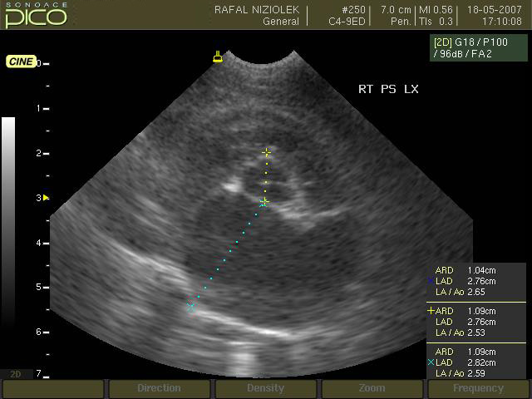Click the overlapping calipers at aortic root
Screen dimensions: 532x399
pos(264,203)
